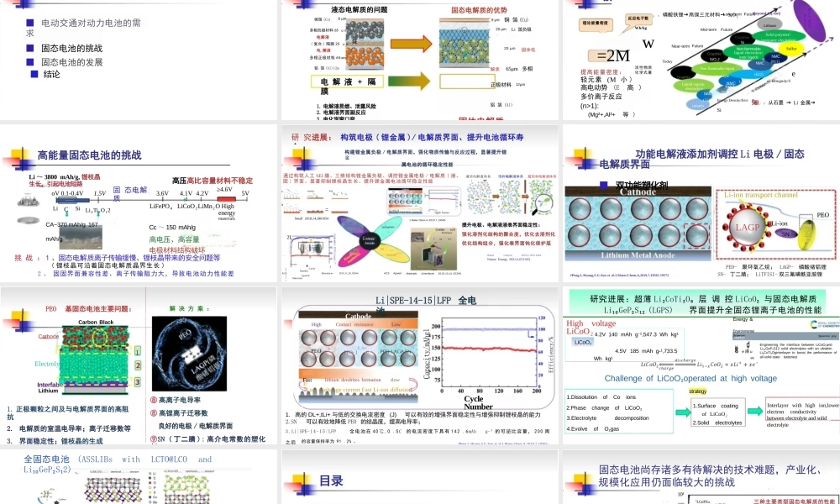
Task: Open the slide showing the =2M formula
Action: click(701, 60)
